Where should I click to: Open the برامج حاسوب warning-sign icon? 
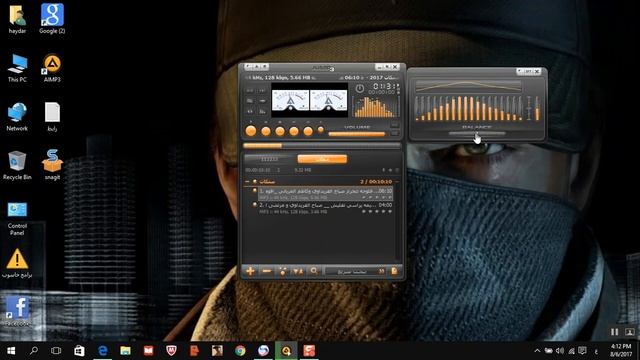(17, 264)
